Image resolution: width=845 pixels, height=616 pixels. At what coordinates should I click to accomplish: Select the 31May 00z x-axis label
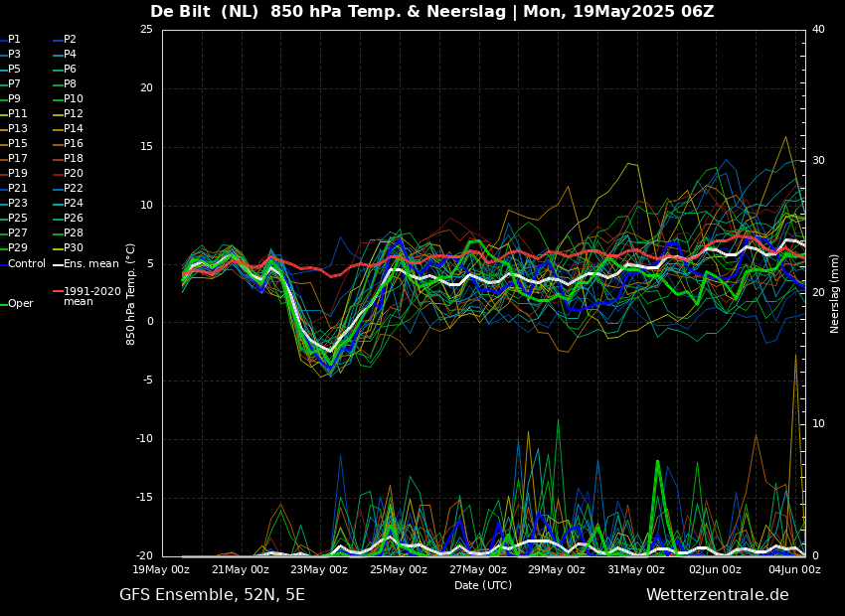(636, 570)
